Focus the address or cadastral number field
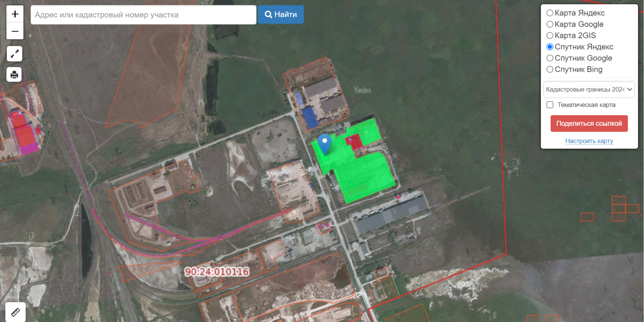 coord(143,15)
